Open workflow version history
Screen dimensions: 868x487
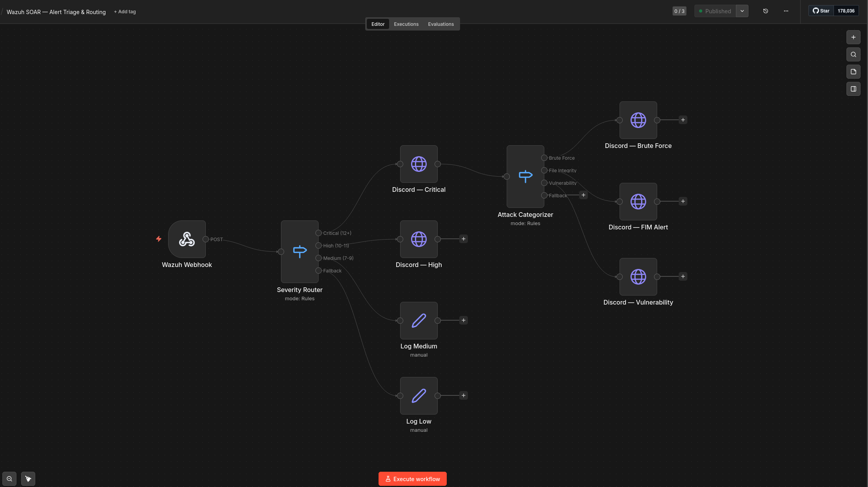(765, 11)
